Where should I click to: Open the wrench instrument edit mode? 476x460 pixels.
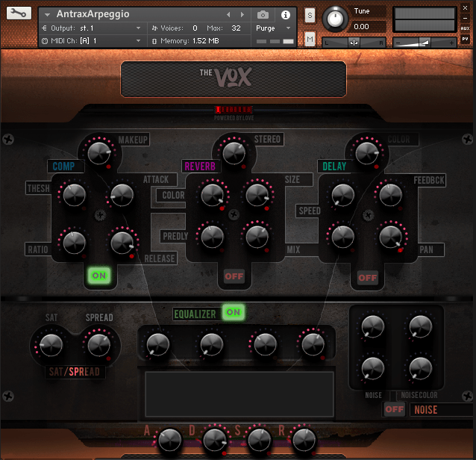click(x=19, y=13)
